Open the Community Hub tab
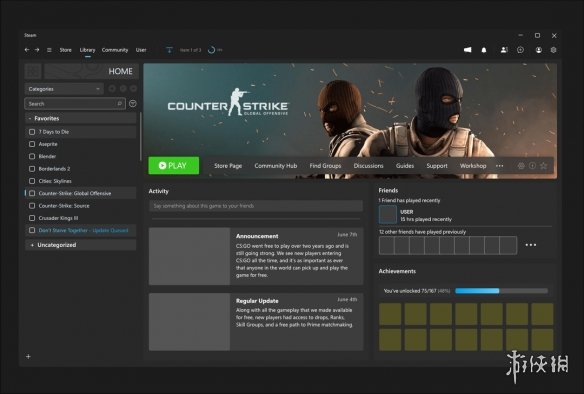This screenshot has height=394, width=584. pyautogui.click(x=276, y=166)
